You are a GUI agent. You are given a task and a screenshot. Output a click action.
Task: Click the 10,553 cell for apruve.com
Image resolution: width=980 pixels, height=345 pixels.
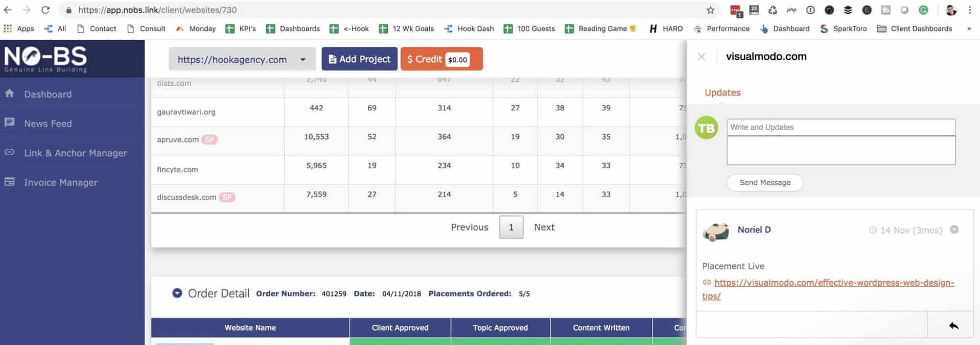click(x=316, y=137)
